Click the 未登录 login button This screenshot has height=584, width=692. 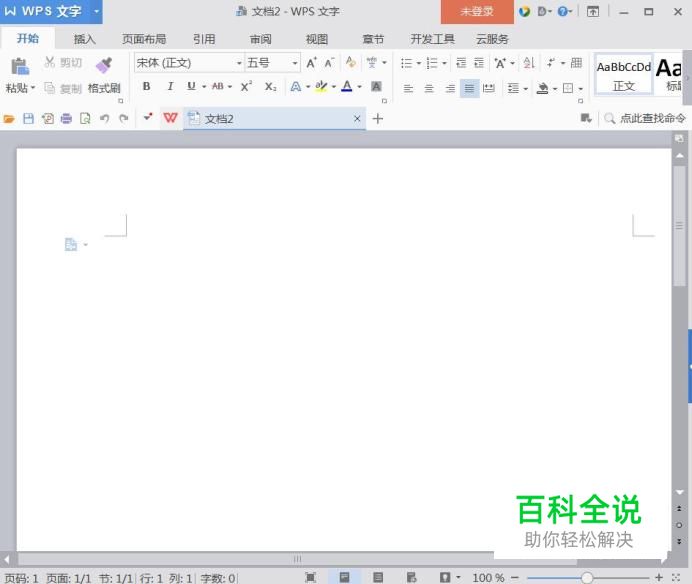tap(477, 11)
